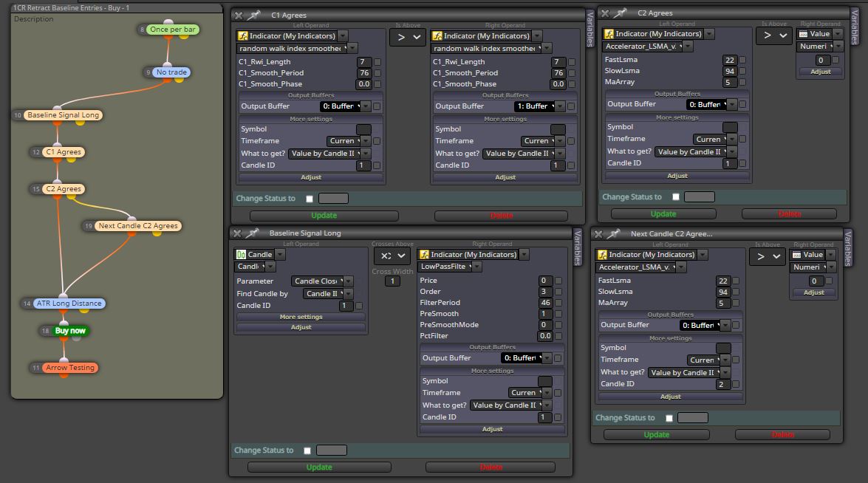Viewport: 868px width, 483px height.
Task: Enable Change Status to checkbox in C1 Agrees
Action: coord(310,199)
